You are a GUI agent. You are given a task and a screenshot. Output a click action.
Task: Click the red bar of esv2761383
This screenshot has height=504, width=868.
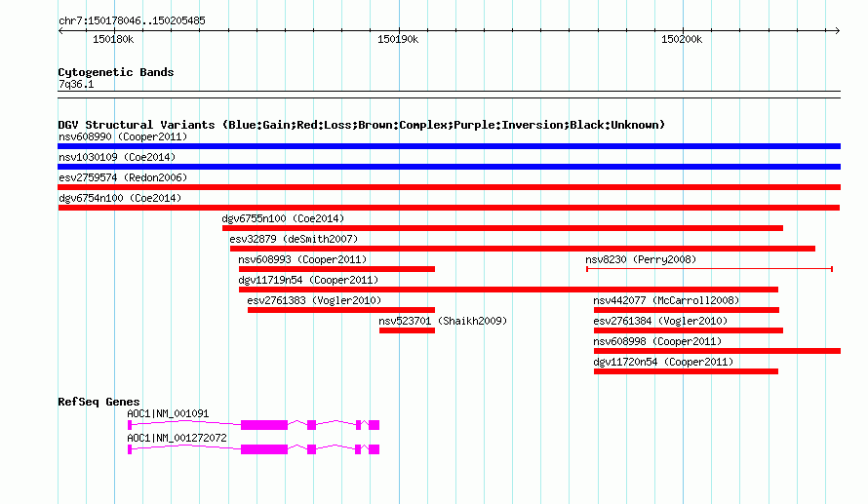click(341, 310)
